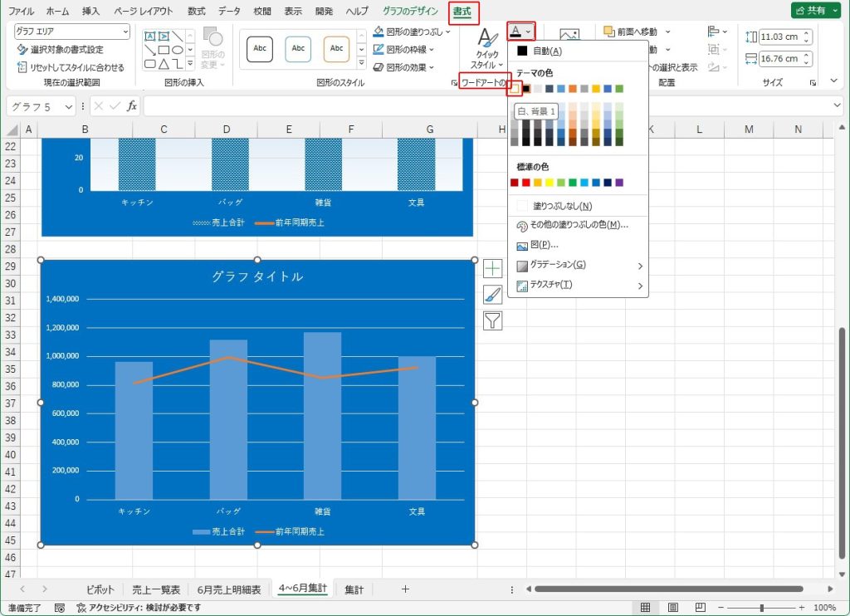Click the chart elements plus button
The width and height of the screenshot is (850, 616).
coord(493,268)
